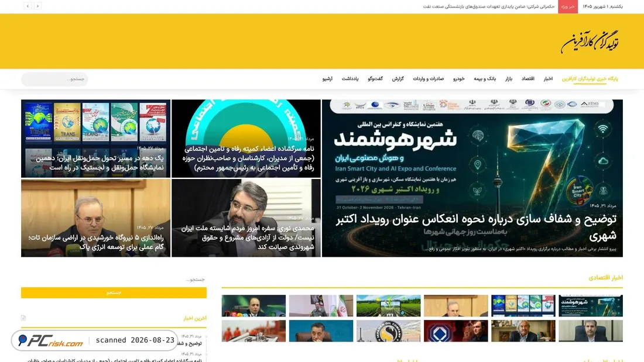Screen dimensions: 644x362
Task: Open the آرشیو menu item
Action: pos(327,79)
